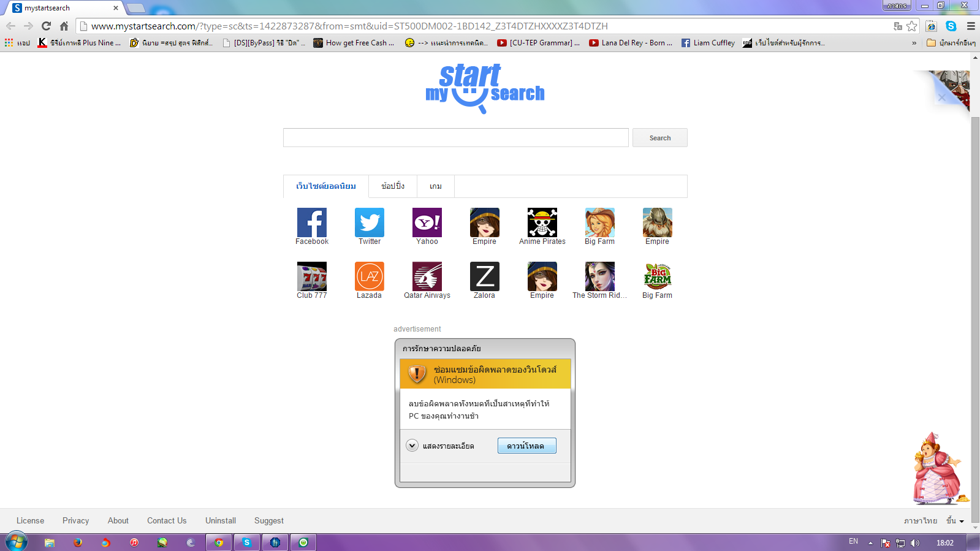The height and width of the screenshot is (551, 980).
Task: Click the start my search logo
Action: [x=485, y=89]
